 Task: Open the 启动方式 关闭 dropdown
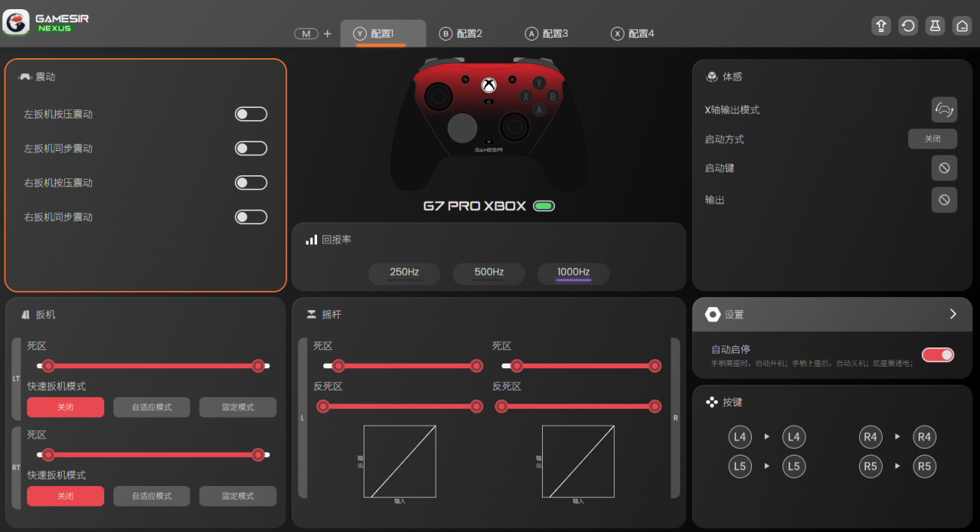[x=933, y=139]
